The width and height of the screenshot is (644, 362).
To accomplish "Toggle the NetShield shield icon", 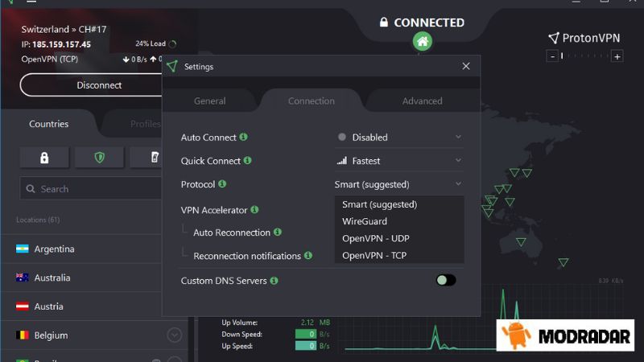I will [99, 158].
